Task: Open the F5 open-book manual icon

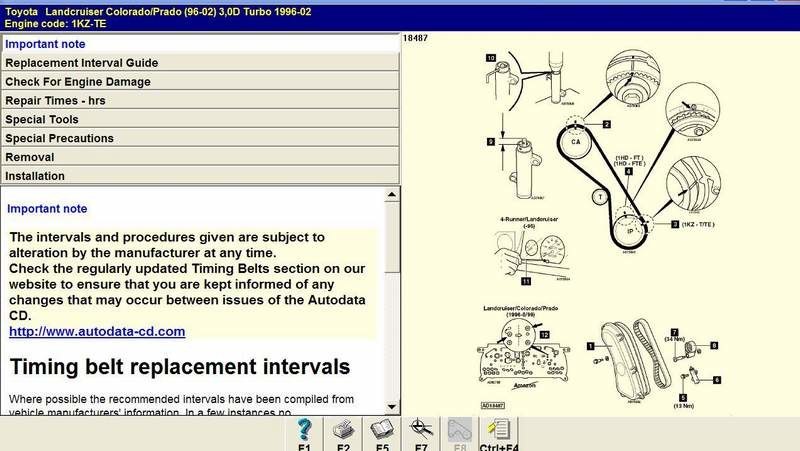Action: pyautogui.click(x=382, y=430)
